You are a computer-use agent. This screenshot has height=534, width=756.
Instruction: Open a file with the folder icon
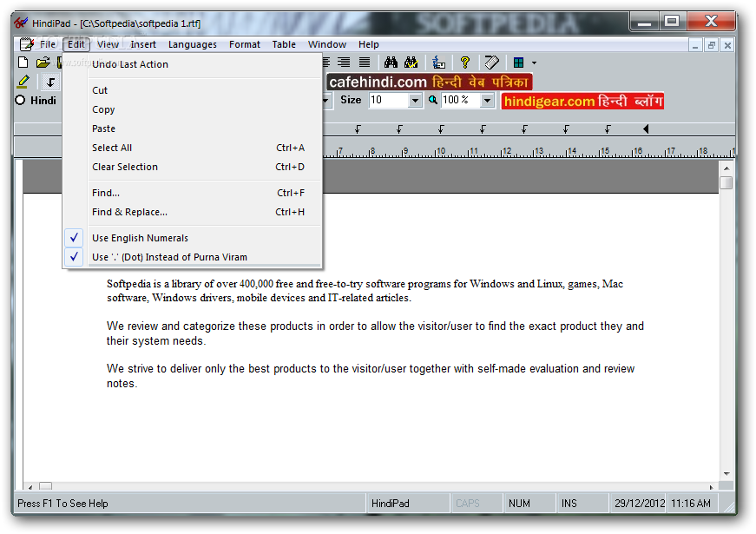(x=43, y=63)
